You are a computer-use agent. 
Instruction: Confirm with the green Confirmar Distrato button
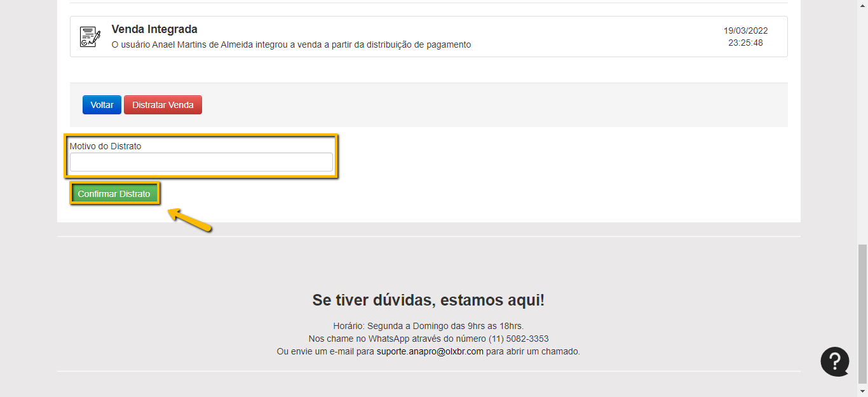114,194
